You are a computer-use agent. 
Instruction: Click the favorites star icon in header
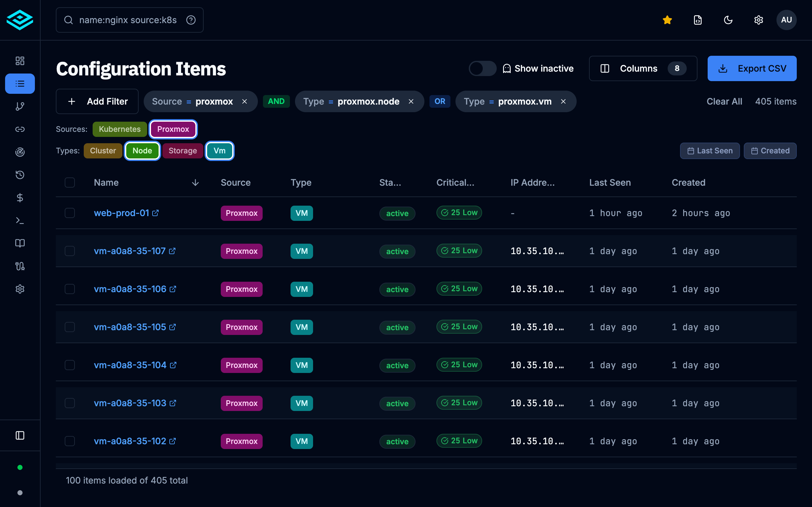[x=667, y=20]
